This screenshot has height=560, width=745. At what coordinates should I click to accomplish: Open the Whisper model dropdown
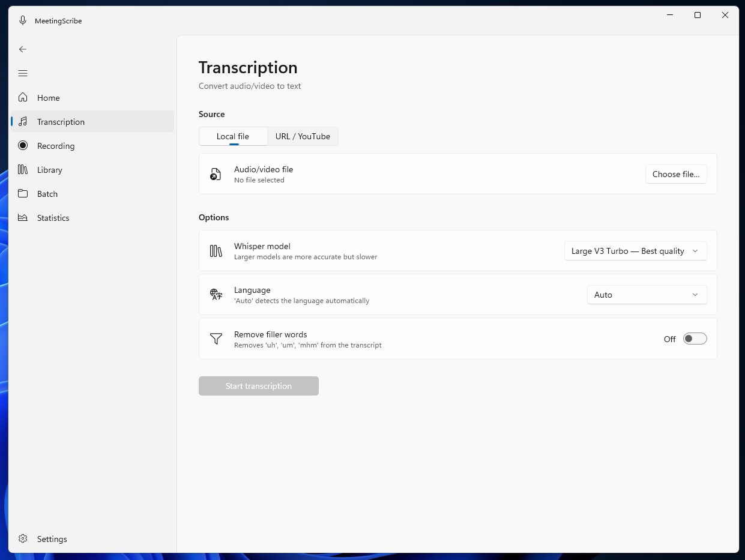click(x=635, y=251)
